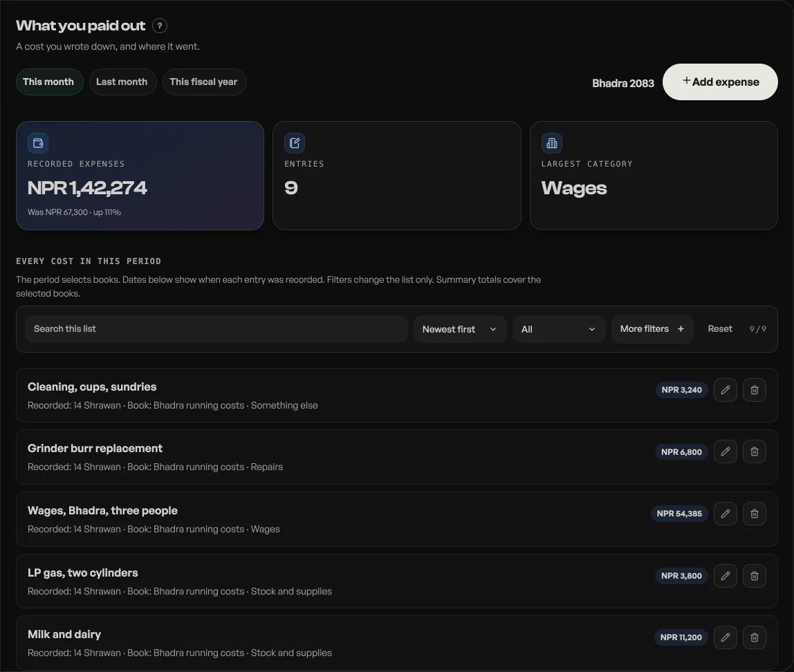Click the NPR 11,200 amount badge

coord(681,637)
